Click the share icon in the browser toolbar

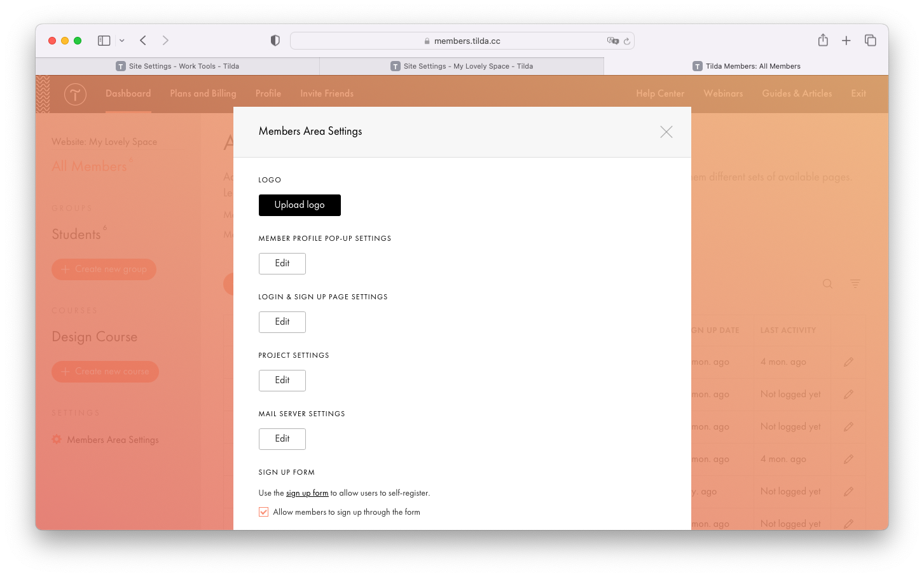click(823, 39)
